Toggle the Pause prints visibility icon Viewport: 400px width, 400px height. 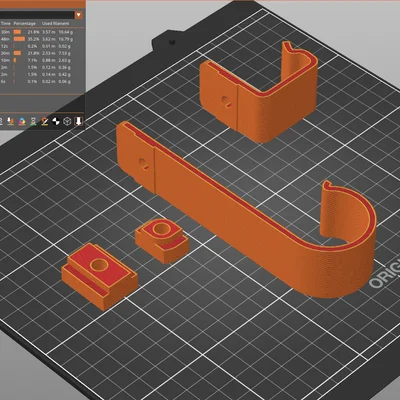click(x=33, y=121)
